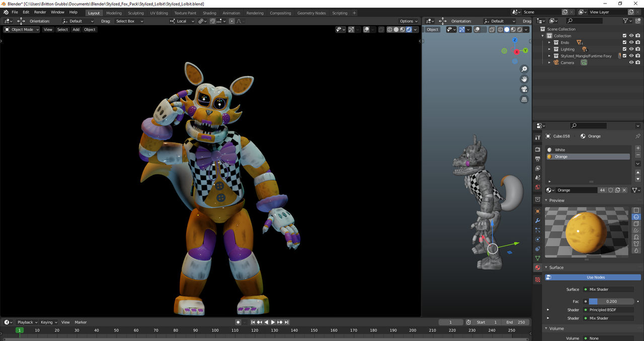The width and height of the screenshot is (644, 341).
Task: Add a new material slot with plus
Action: tap(638, 148)
